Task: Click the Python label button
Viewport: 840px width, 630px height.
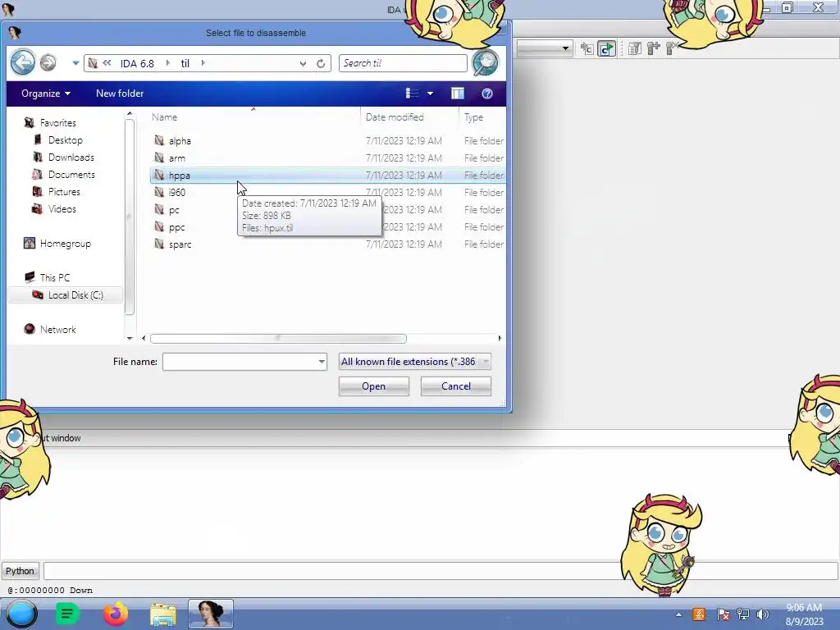Action: (x=20, y=571)
